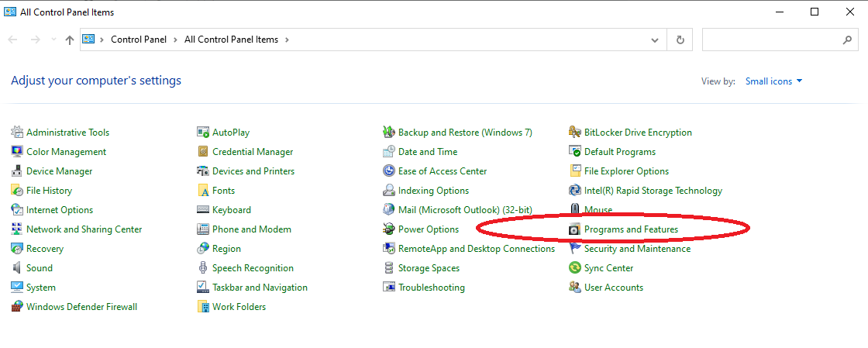Open the Troubleshooting link

click(431, 287)
